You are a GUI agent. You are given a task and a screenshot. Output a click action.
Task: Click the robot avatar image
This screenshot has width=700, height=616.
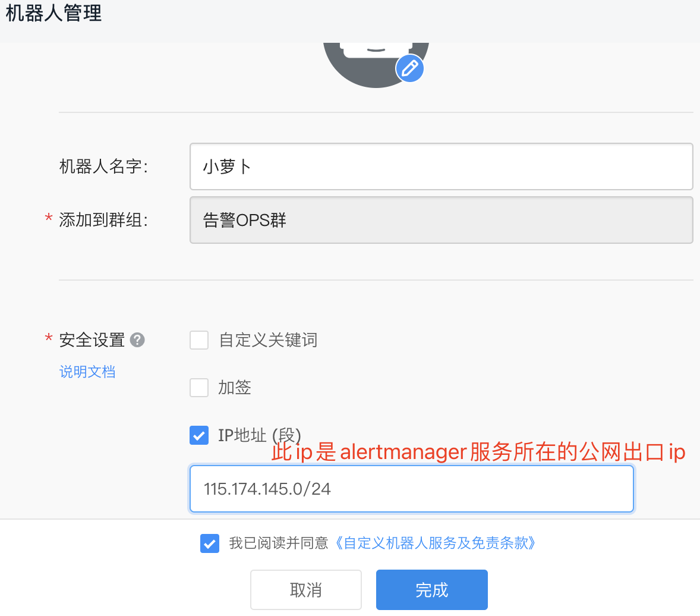376,65
